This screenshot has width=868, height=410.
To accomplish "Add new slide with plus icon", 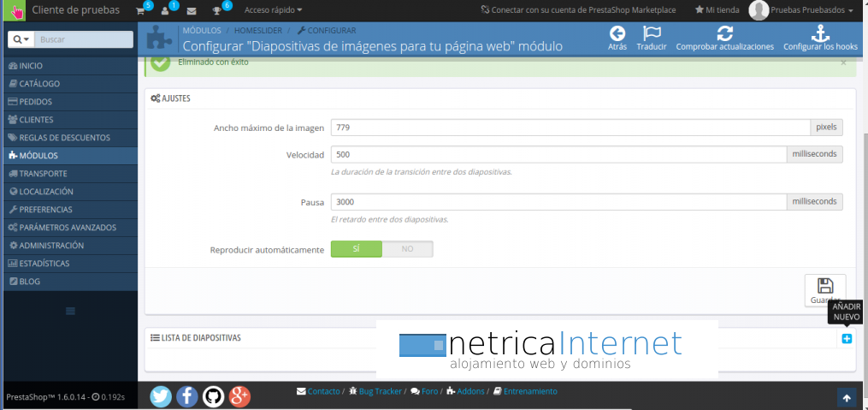I will (x=847, y=339).
